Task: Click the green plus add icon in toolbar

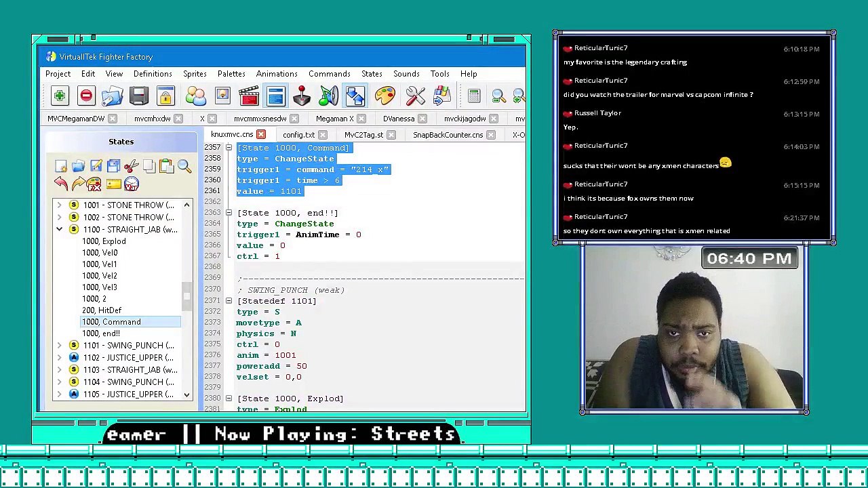Action: point(60,96)
